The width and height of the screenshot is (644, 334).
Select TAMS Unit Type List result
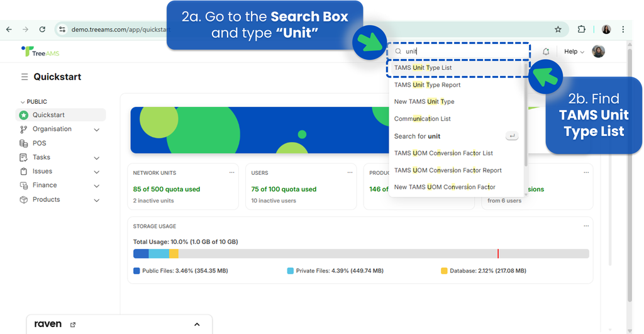(x=423, y=68)
